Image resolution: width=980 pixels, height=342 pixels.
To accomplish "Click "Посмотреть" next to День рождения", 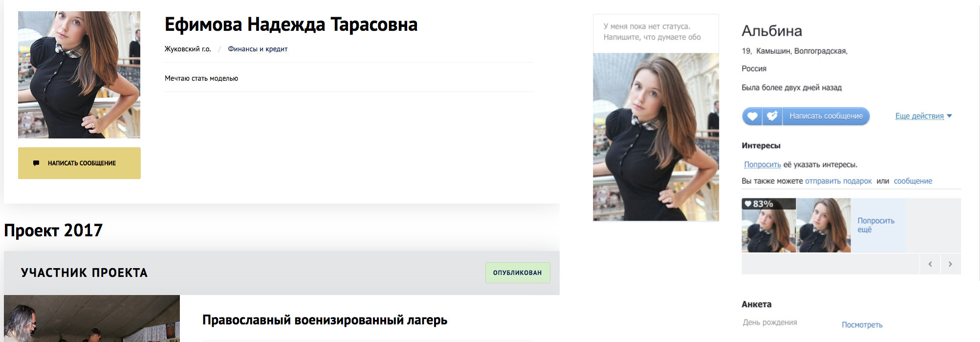I will click(862, 325).
